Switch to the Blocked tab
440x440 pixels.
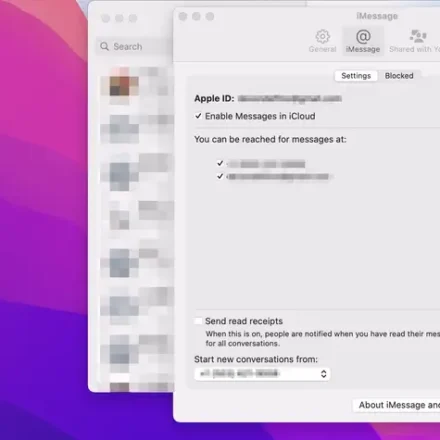[x=399, y=76]
